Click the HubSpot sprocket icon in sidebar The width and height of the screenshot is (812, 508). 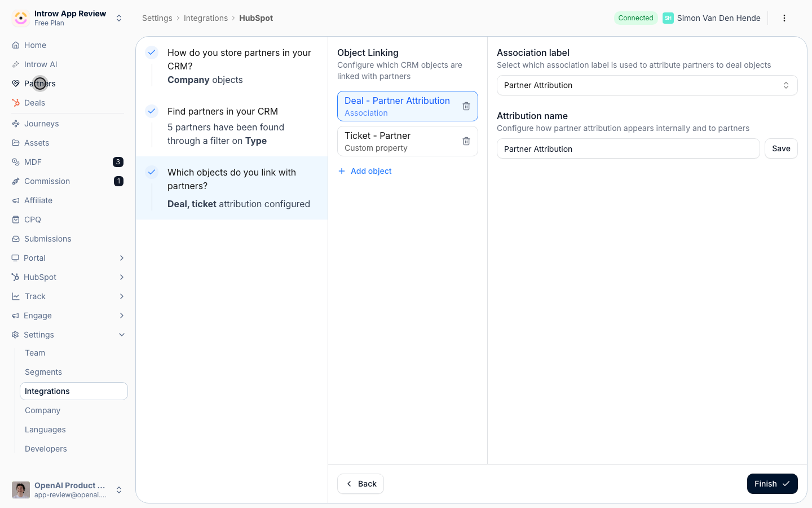15,277
